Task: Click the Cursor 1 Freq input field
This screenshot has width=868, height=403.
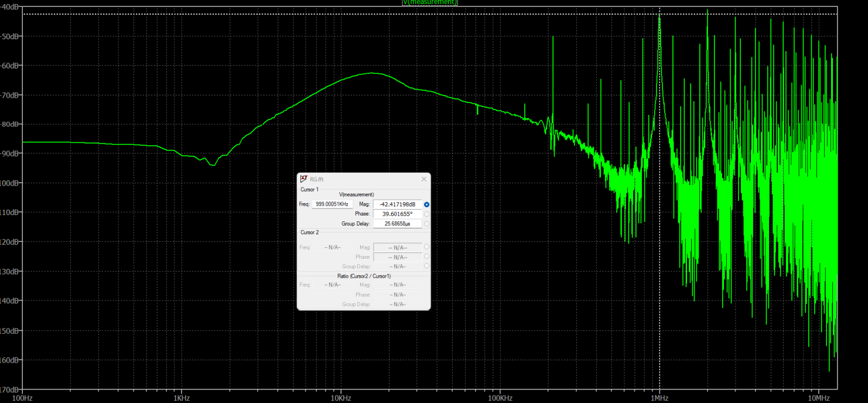Action: pyautogui.click(x=332, y=204)
